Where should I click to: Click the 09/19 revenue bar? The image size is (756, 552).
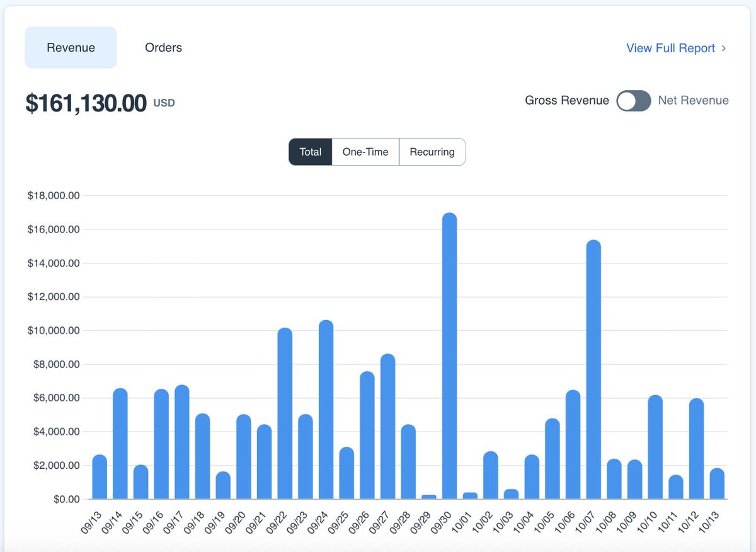tap(223, 485)
